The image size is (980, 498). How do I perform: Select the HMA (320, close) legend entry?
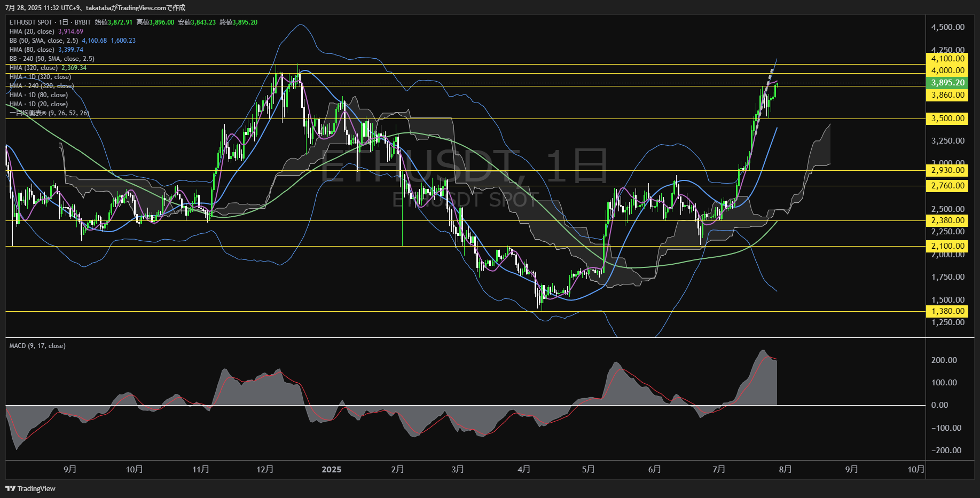pyautogui.click(x=34, y=68)
